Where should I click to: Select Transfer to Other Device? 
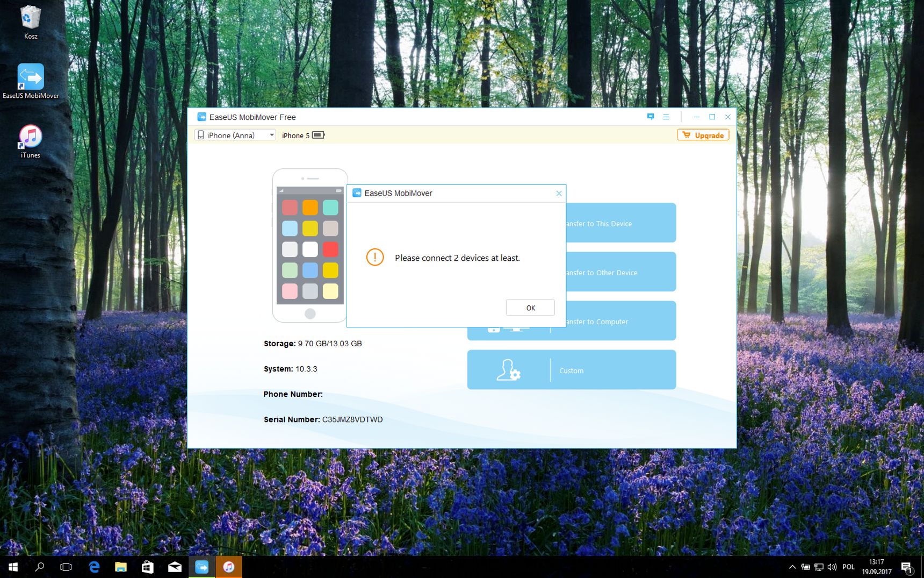point(620,272)
